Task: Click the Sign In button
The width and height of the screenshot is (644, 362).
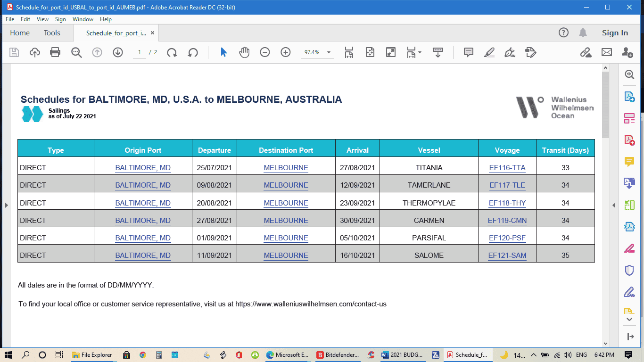Action: [615, 33]
